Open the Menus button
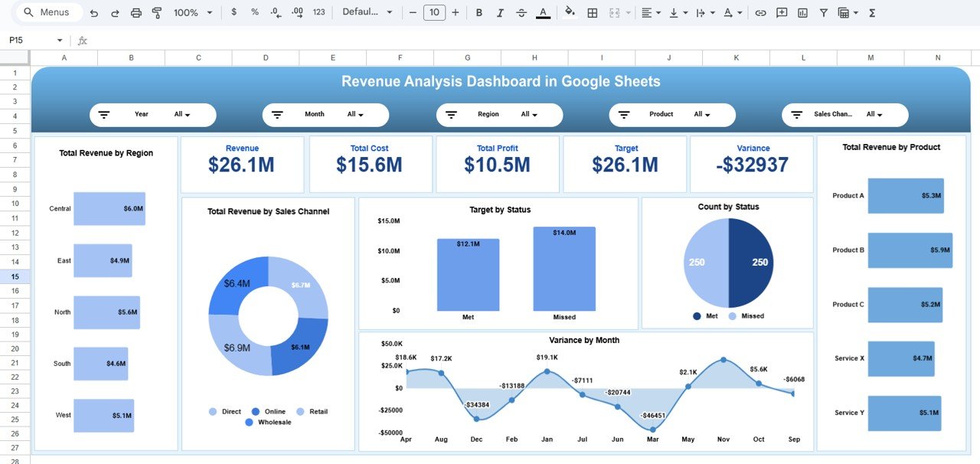 47,12
